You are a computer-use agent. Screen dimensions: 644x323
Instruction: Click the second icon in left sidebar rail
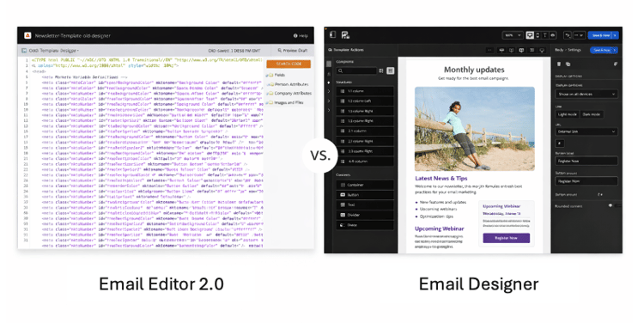329,74
